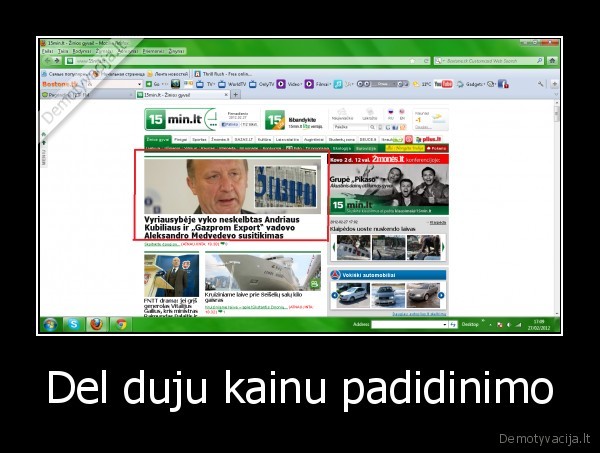Open the Žinios gyvai navigation tab
The image size is (600, 453).
point(158,140)
